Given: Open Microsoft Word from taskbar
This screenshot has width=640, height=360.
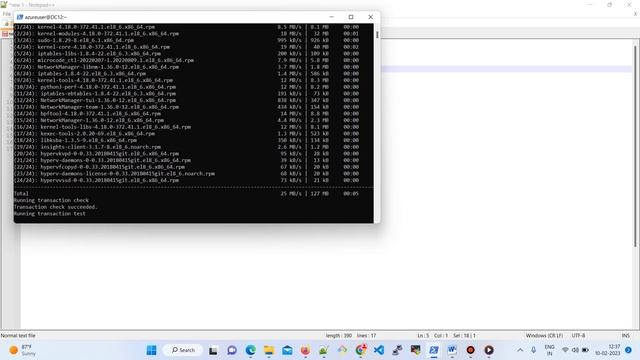Looking at the screenshot, I should click(452, 350).
